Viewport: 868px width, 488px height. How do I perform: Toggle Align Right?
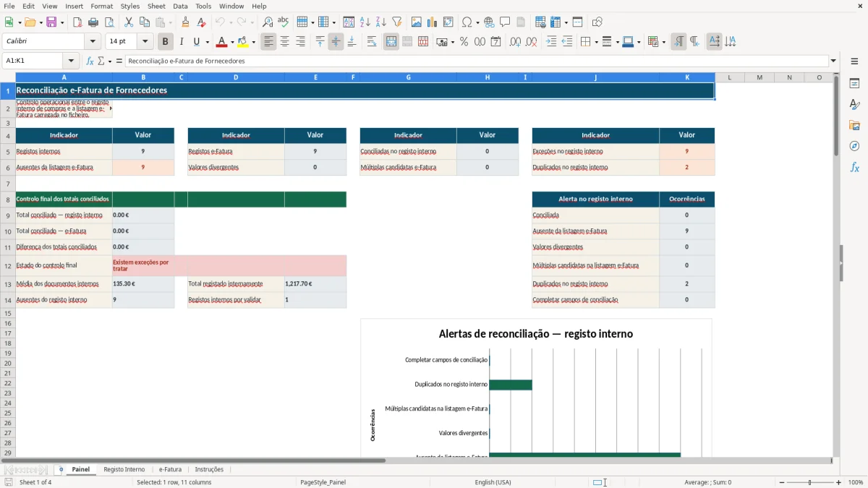[300, 42]
